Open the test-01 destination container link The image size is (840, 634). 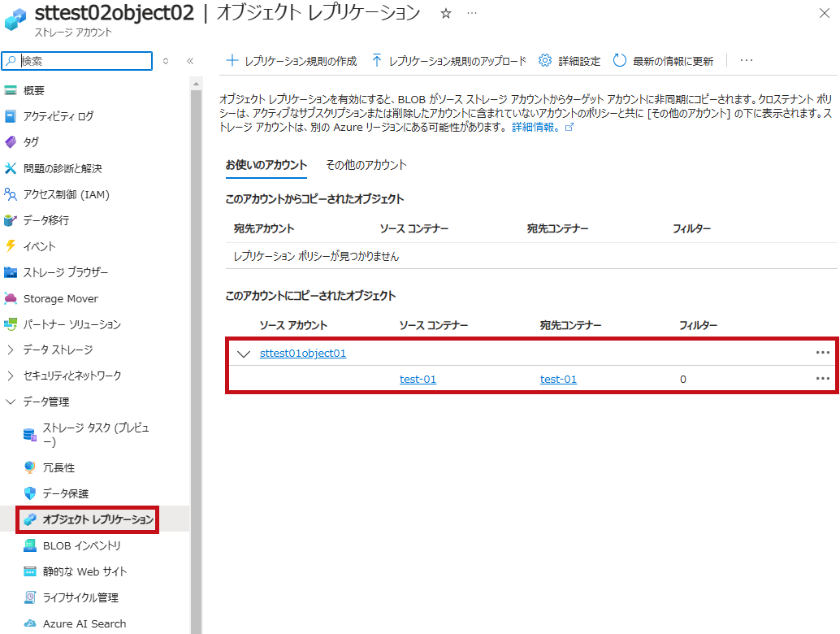pyautogui.click(x=558, y=380)
